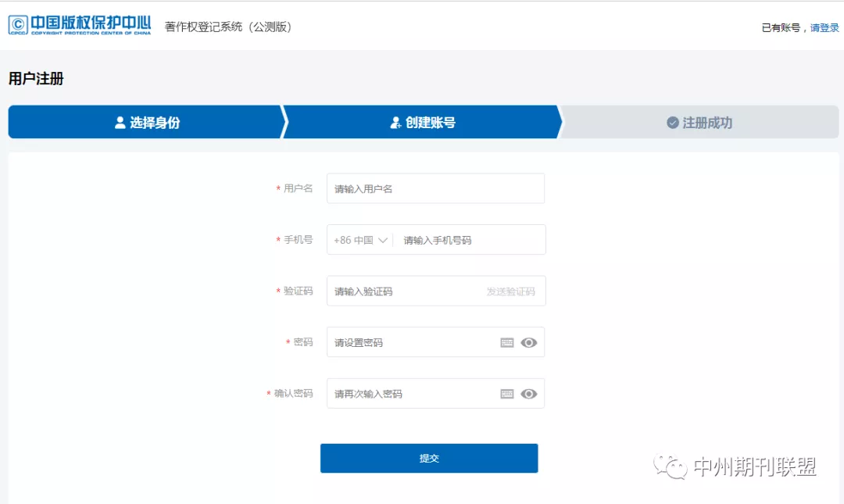
Task: Toggle password visibility with the eye icon
Action: (x=529, y=342)
